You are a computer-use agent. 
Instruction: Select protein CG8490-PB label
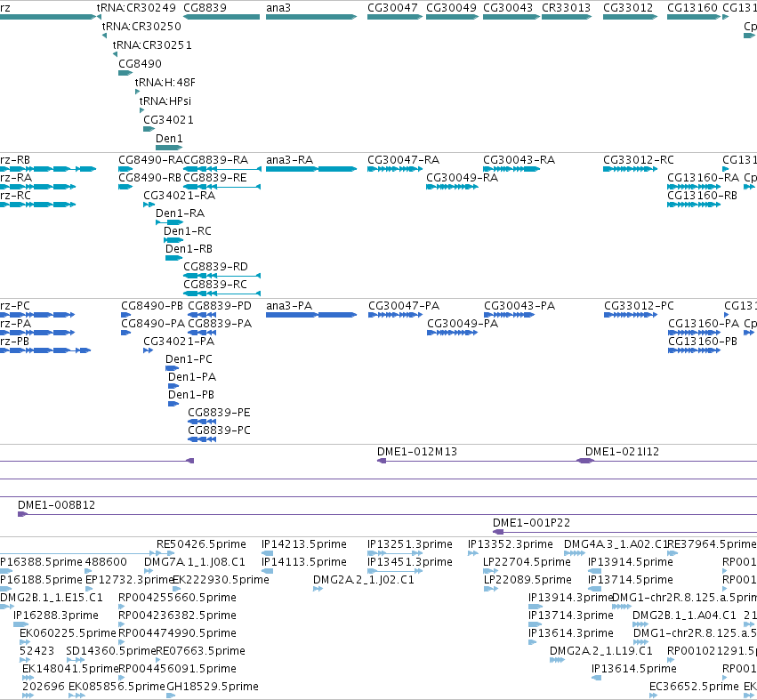click(x=152, y=306)
